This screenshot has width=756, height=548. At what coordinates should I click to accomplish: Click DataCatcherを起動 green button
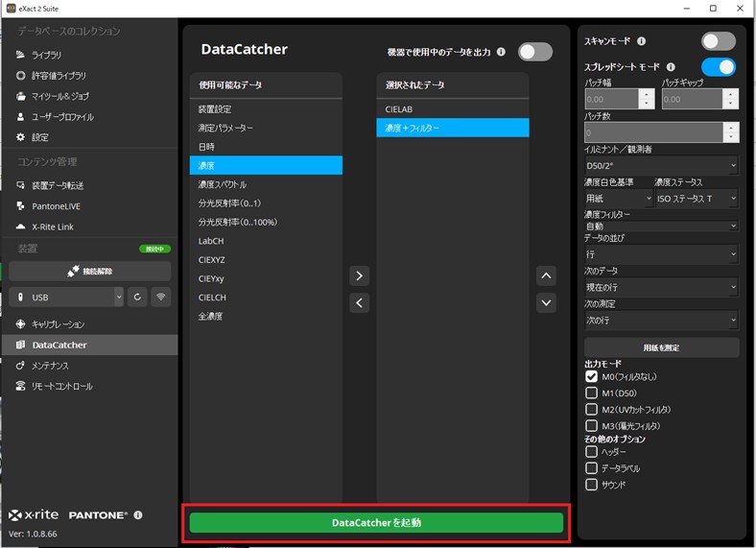click(376, 523)
